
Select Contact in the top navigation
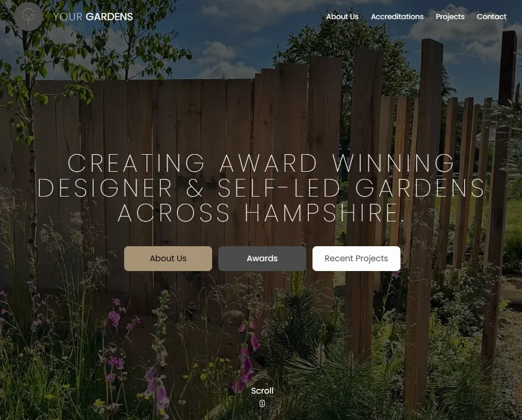point(491,17)
